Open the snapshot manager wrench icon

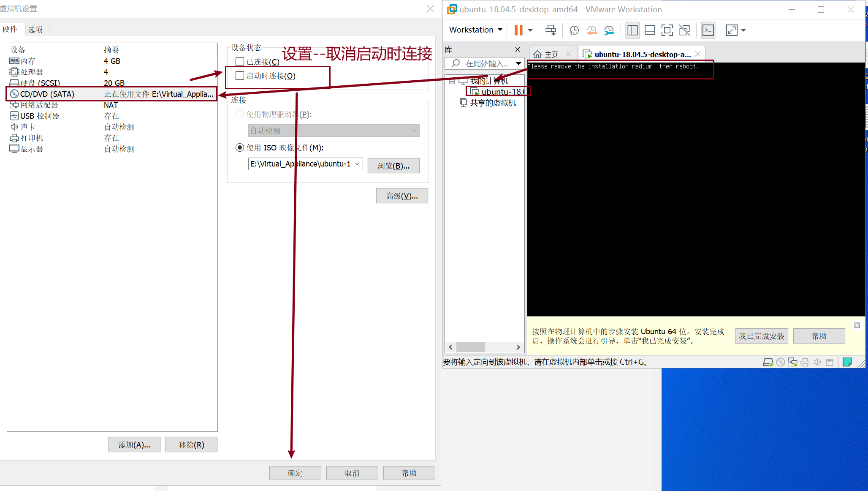609,30
